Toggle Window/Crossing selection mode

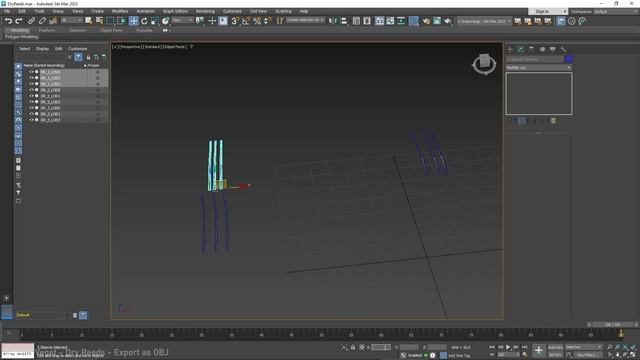tap(121, 21)
